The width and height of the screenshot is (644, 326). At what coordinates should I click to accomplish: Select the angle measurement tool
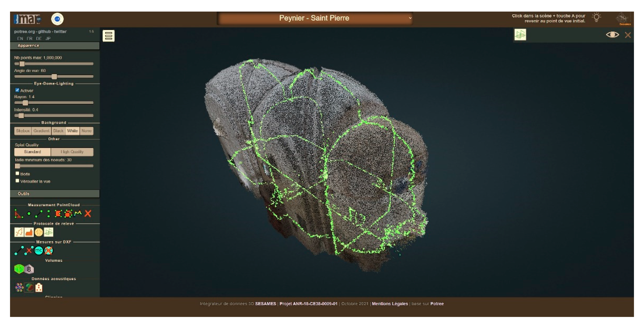[18, 214]
